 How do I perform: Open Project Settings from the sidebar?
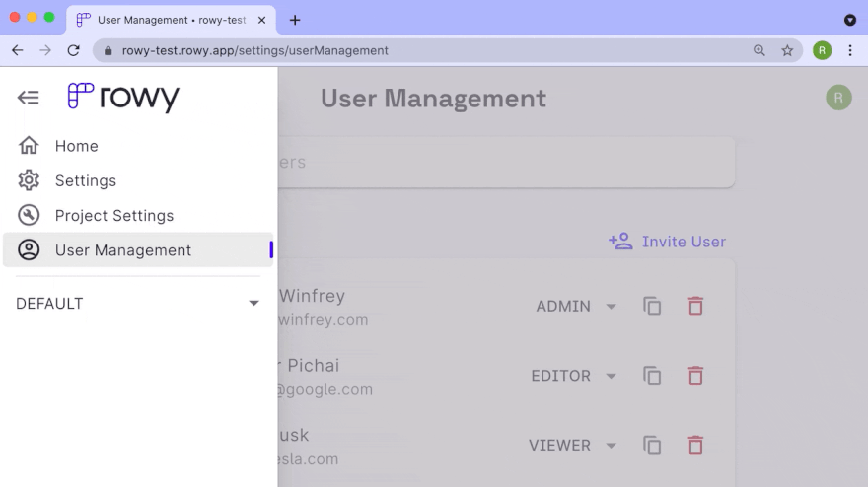pyautogui.click(x=113, y=216)
